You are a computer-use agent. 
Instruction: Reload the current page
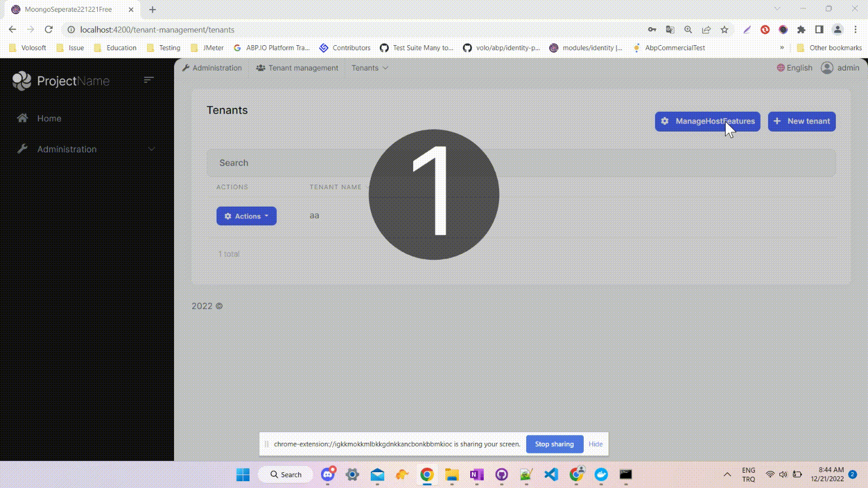49,29
